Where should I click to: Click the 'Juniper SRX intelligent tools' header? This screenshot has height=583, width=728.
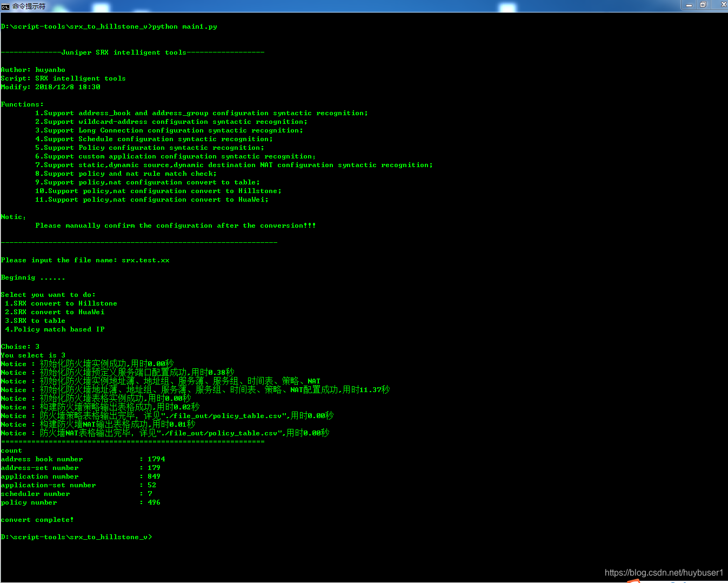coord(133,52)
